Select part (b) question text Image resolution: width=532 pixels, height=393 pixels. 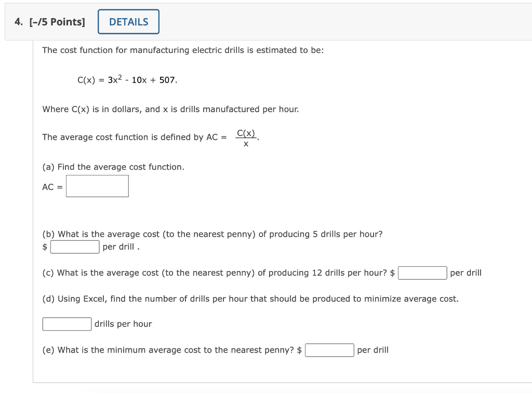pos(212,234)
